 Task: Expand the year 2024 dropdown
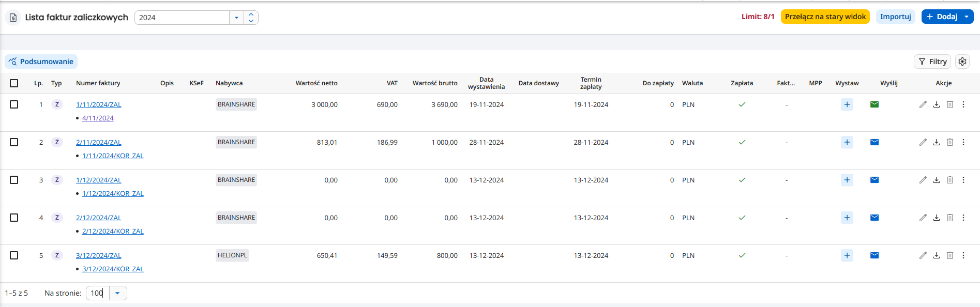point(236,18)
